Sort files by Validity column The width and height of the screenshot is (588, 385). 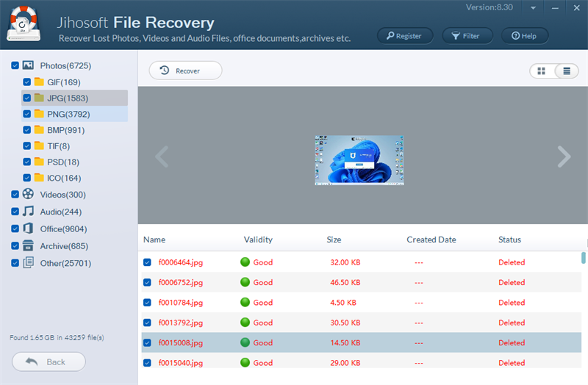pos(258,240)
